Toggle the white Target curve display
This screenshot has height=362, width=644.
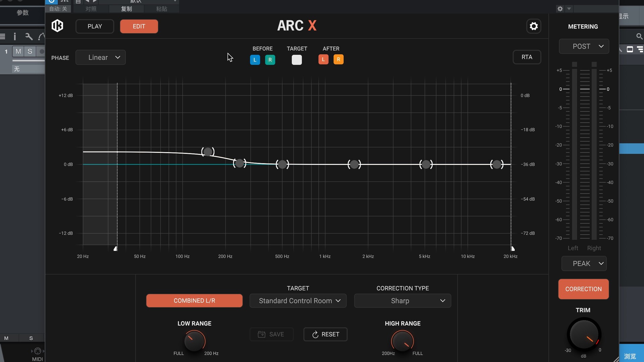(x=297, y=60)
